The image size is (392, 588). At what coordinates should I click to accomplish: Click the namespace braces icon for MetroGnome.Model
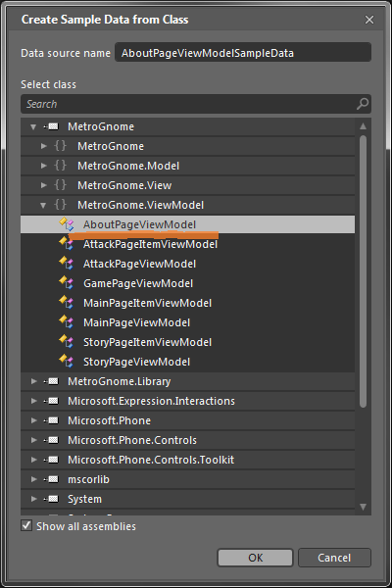point(60,165)
